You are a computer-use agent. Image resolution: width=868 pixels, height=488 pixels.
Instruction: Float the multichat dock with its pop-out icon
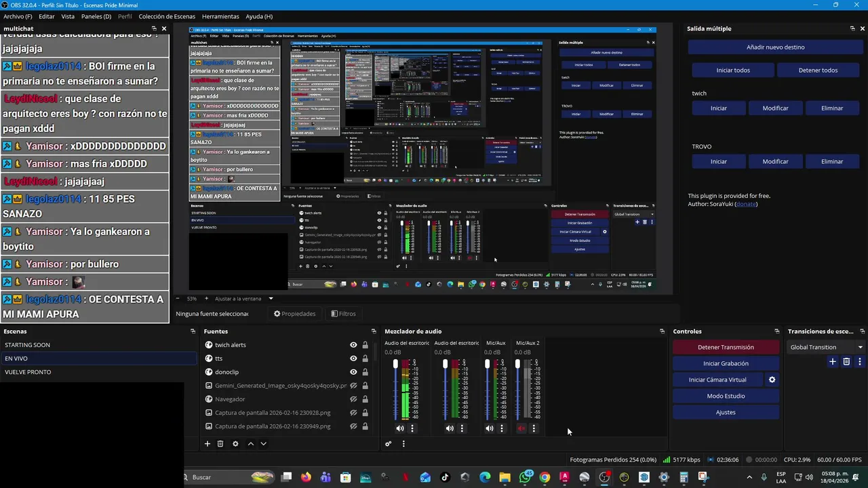click(x=154, y=28)
